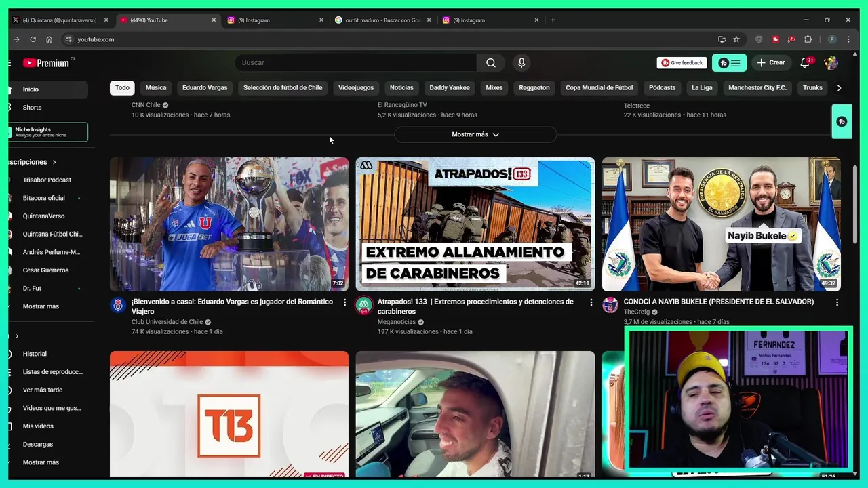The width and height of the screenshot is (868, 488).
Task: Select the Música filter chip
Action: (x=156, y=87)
